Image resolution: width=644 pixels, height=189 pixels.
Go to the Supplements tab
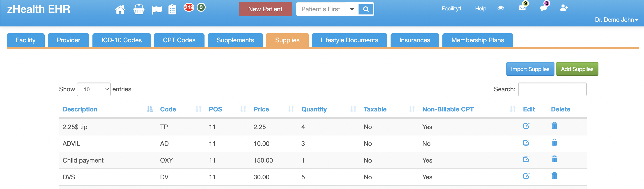tap(235, 40)
